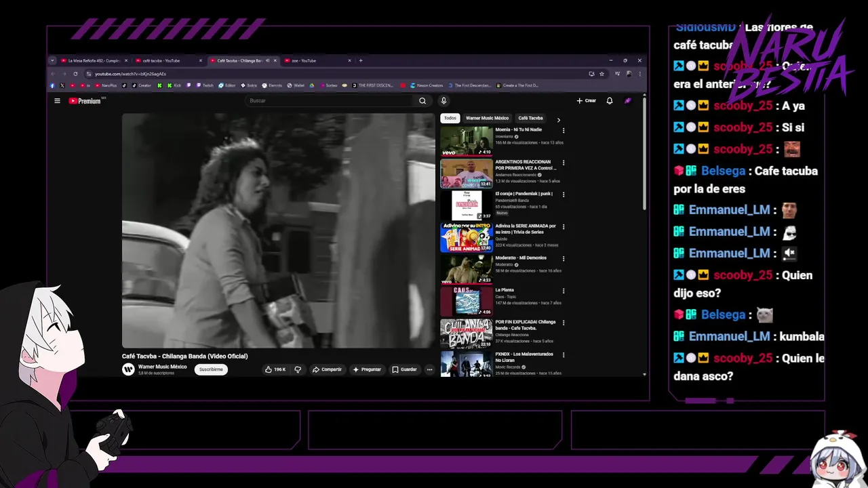Open Argentinos Reaccionan video thumbnail
This screenshot has width=868, height=488.
467,174
